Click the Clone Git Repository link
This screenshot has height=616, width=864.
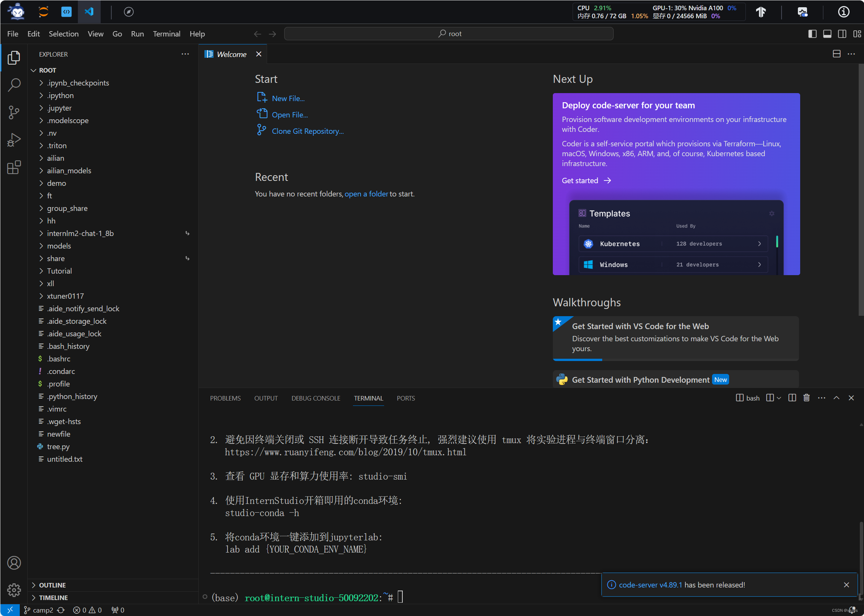click(x=307, y=131)
